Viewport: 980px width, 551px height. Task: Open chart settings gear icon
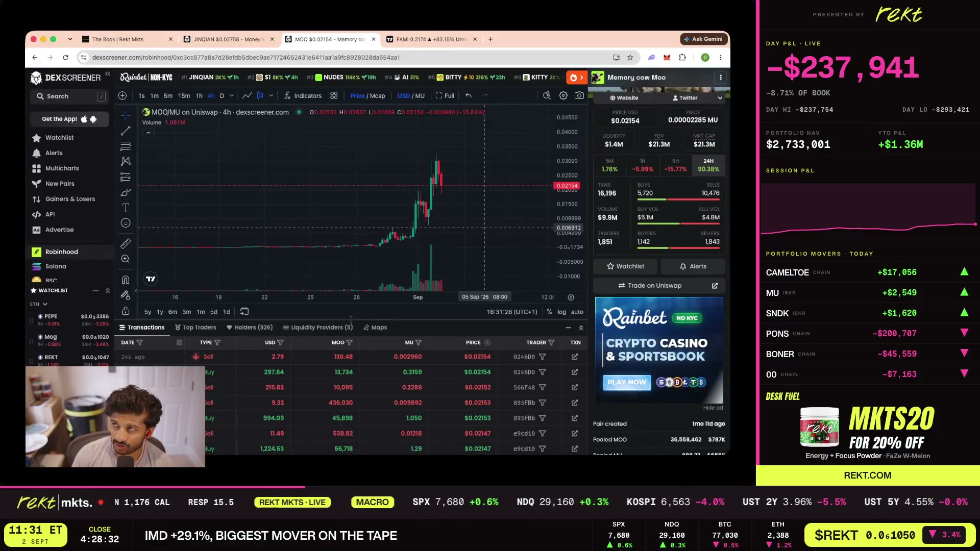pos(563,95)
